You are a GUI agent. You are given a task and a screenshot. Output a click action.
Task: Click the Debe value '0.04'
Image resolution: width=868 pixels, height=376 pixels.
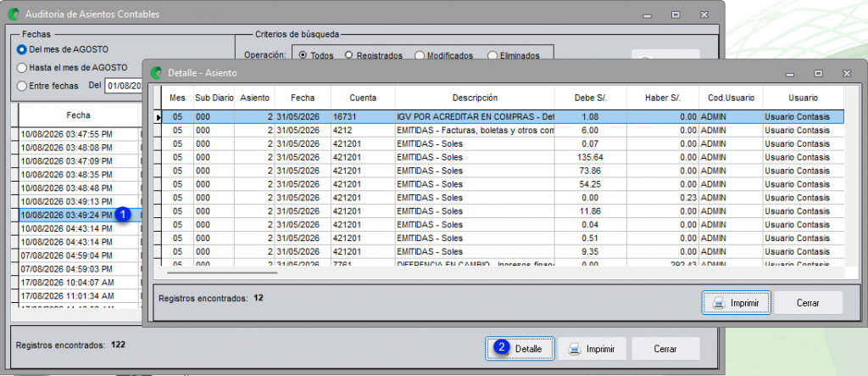591,225
